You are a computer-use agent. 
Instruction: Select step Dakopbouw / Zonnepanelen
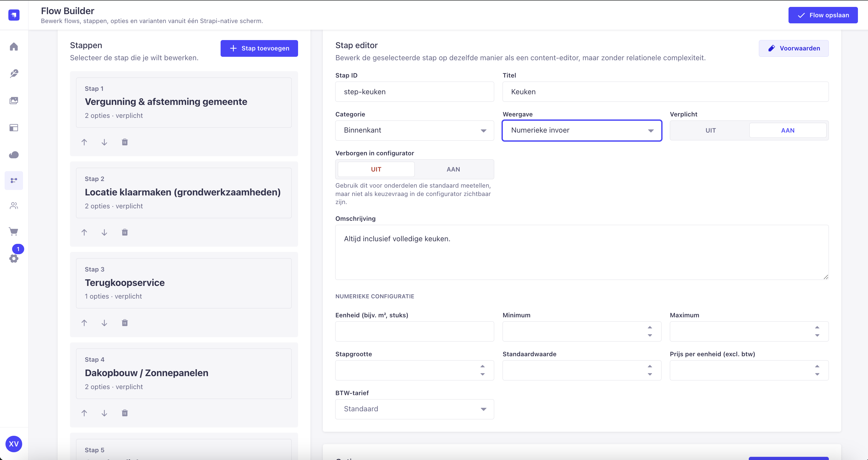click(x=184, y=374)
